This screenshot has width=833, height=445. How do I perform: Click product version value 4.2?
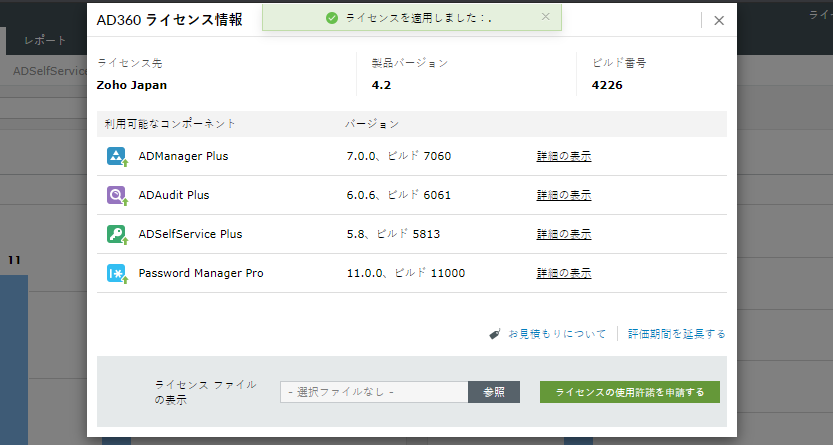[x=381, y=85]
